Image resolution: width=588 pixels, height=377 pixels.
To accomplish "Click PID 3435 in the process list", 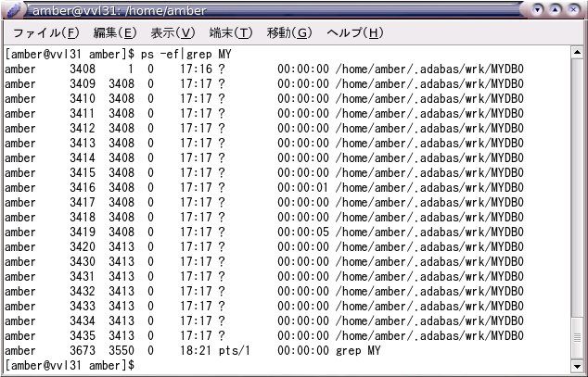I will click(x=83, y=336).
